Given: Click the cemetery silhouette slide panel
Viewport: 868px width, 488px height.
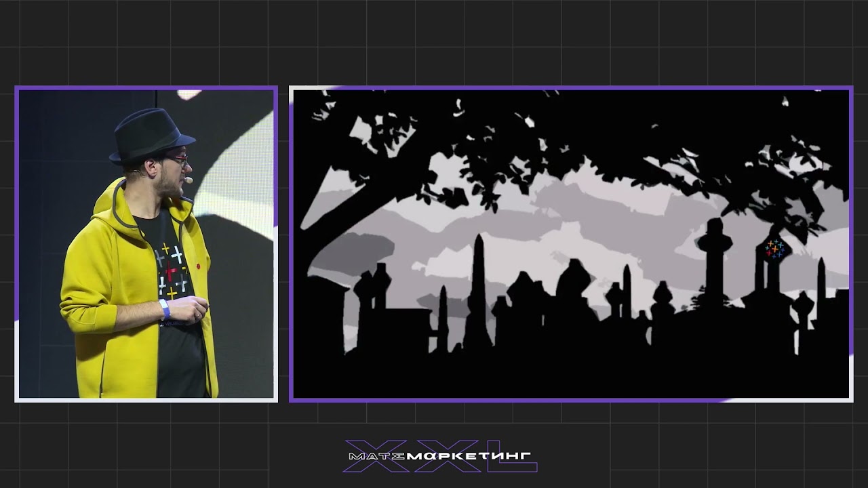Looking at the screenshot, I should click(x=571, y=244).
